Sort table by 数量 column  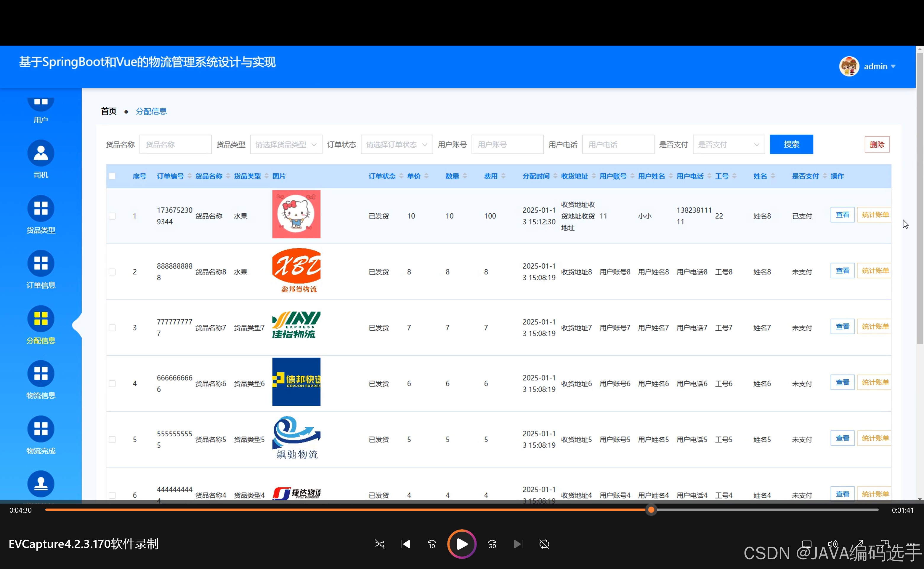465,176
